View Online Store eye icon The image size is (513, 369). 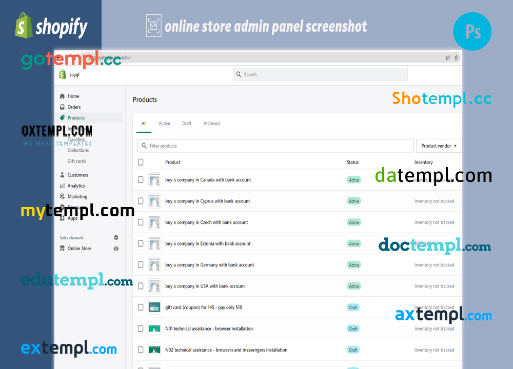(x=116, y=248)
